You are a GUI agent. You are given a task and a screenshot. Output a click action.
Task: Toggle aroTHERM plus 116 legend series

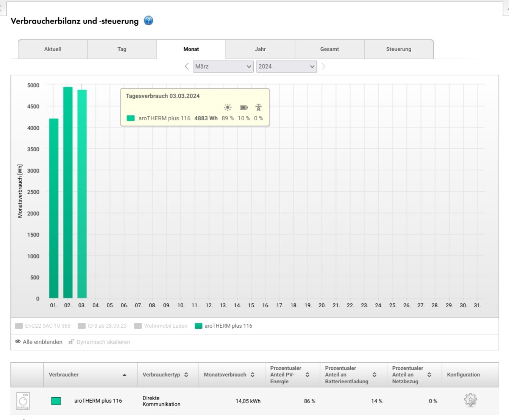pyautogui.click(x=223, y=326)
